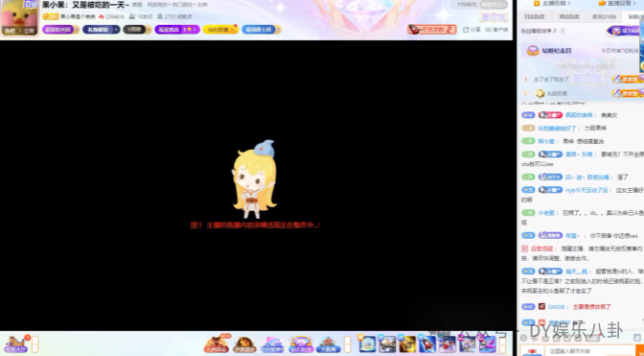Click username 枫哥的表弟 in chat
The image size is (644, 356).
coord(579,115)
